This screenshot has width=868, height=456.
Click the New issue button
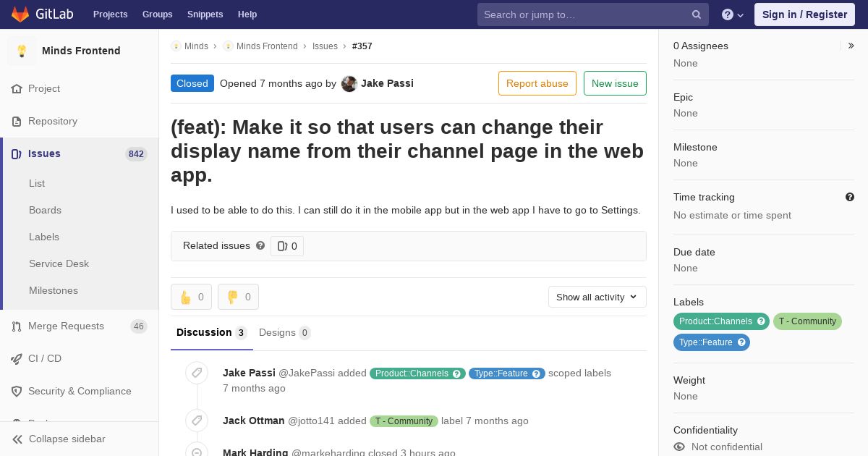[615, 83]
